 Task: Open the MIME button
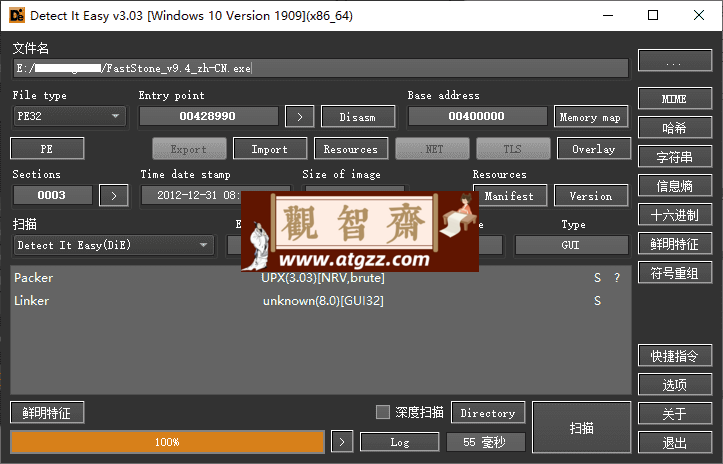coord(675,99)
